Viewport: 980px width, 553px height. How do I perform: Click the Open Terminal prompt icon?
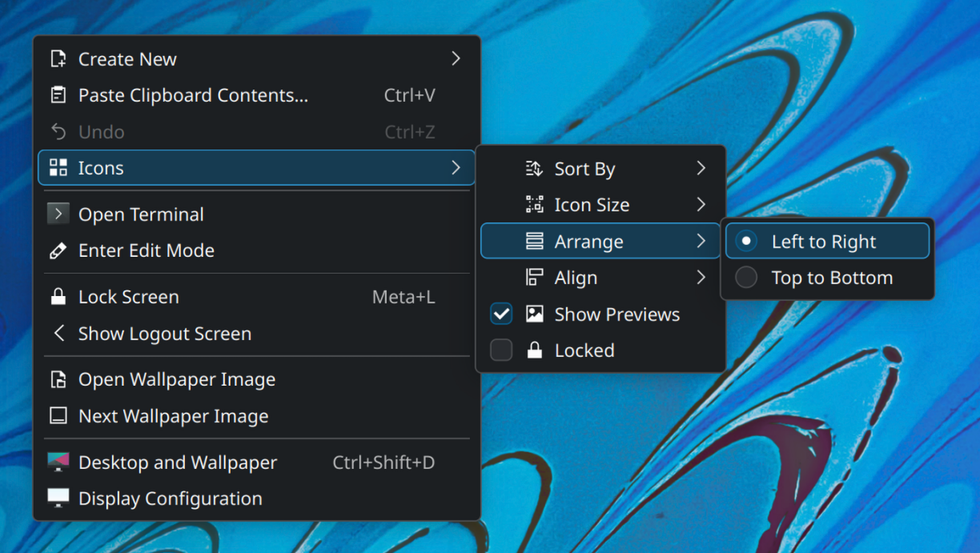(58, 214)
